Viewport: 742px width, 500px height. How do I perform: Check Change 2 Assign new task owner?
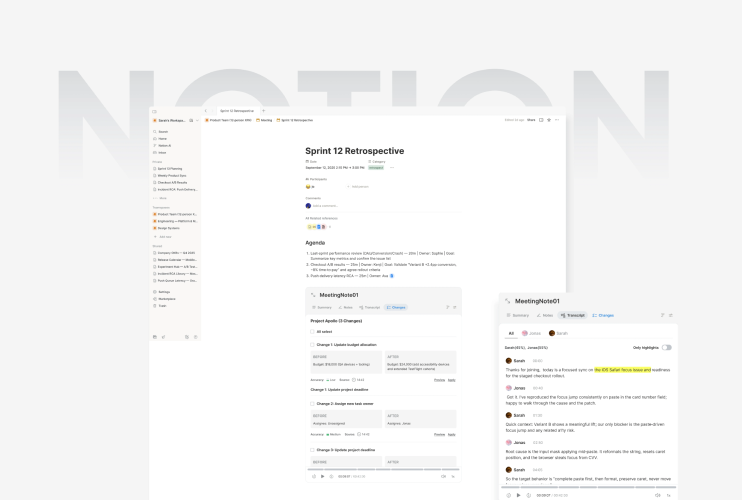coord(312,404)
